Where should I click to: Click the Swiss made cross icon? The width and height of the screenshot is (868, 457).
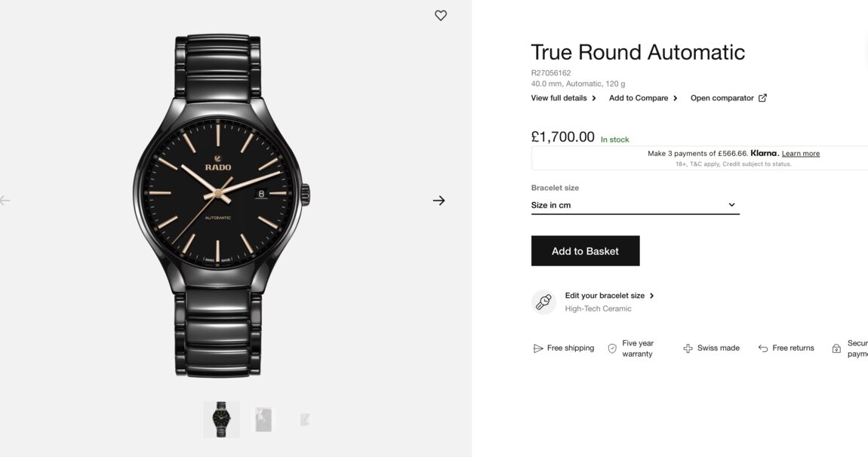pos(688,348)
